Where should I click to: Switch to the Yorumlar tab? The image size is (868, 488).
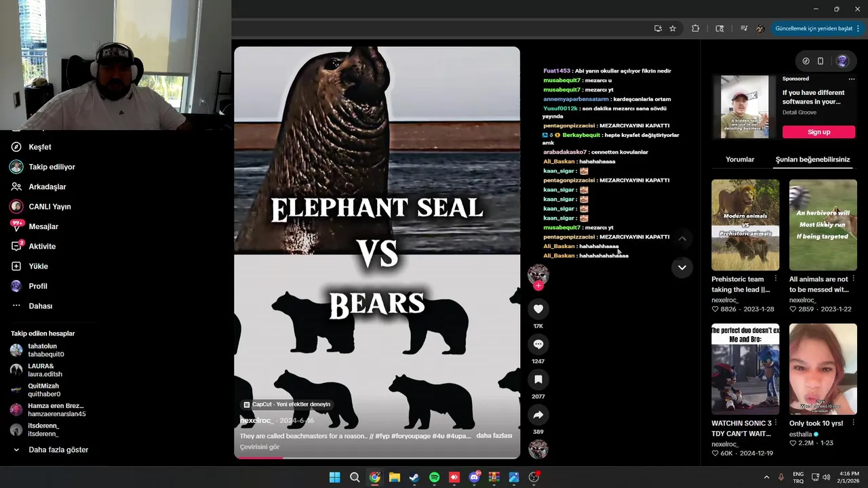click(740, 160)
